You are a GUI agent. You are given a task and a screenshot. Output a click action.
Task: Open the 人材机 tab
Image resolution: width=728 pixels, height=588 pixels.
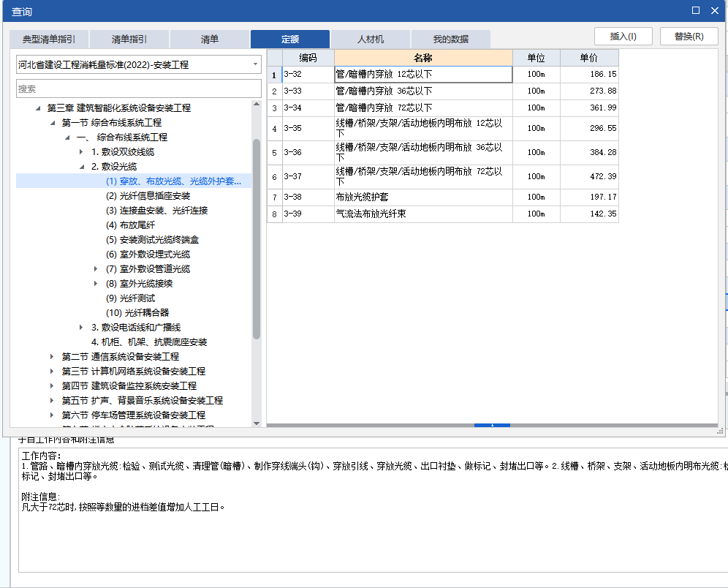pyautogui.click(x=371, y=39)
